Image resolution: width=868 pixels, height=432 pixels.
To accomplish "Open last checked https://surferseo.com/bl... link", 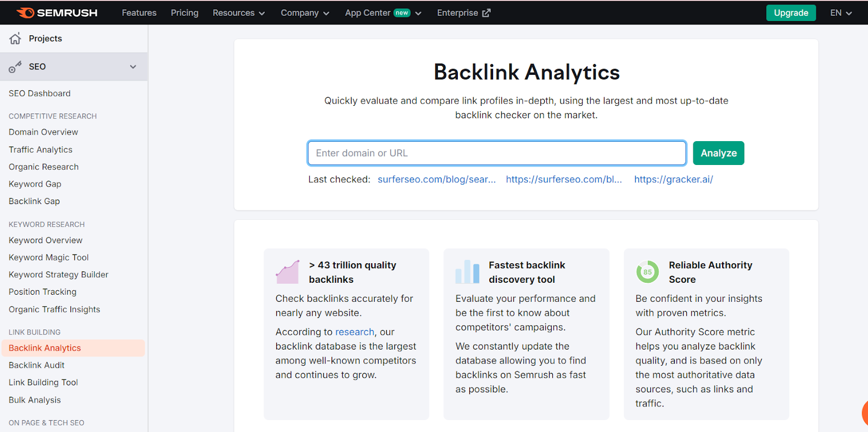I will (x=564, y=180).
